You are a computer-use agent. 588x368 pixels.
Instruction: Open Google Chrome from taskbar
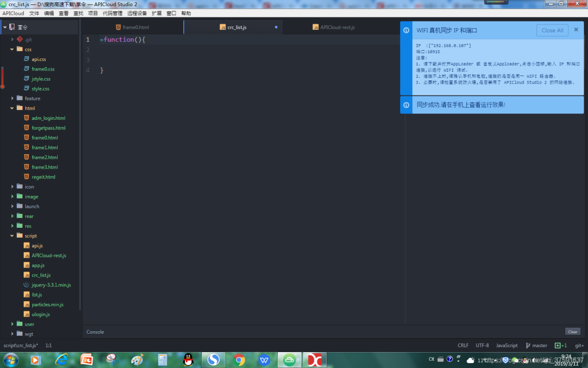(239, 360)
